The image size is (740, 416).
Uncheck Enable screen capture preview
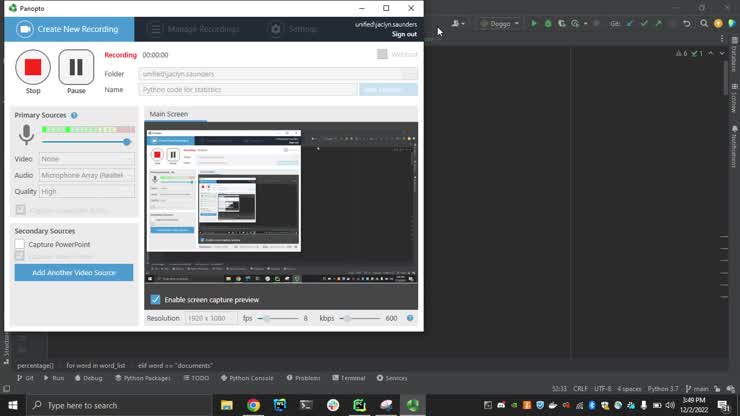155,299
